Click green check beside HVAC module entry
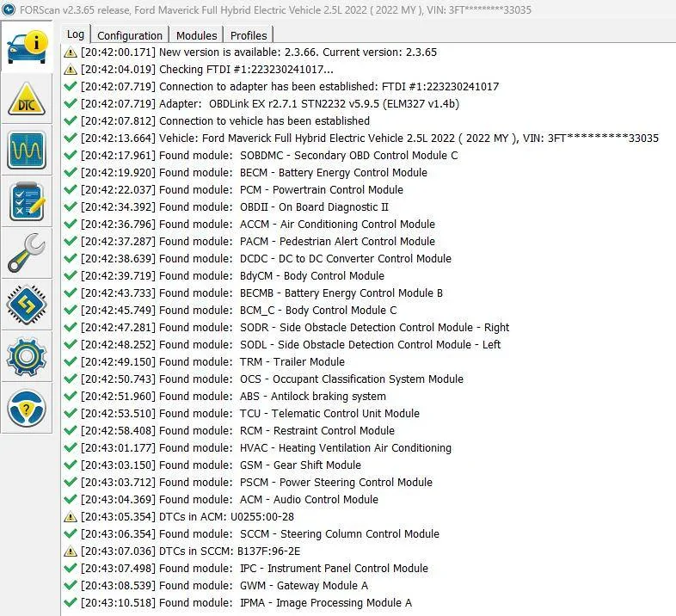676x616 pixels. (x=71, y=447)
